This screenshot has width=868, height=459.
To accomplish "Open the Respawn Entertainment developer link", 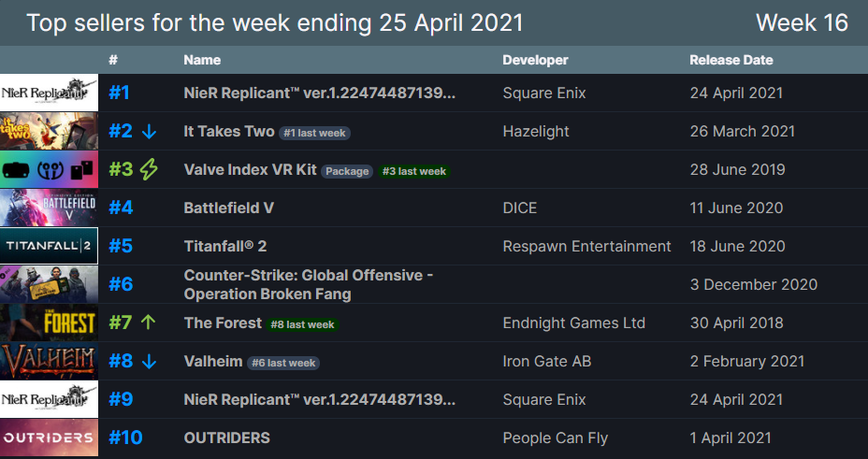I will point(586,247).
